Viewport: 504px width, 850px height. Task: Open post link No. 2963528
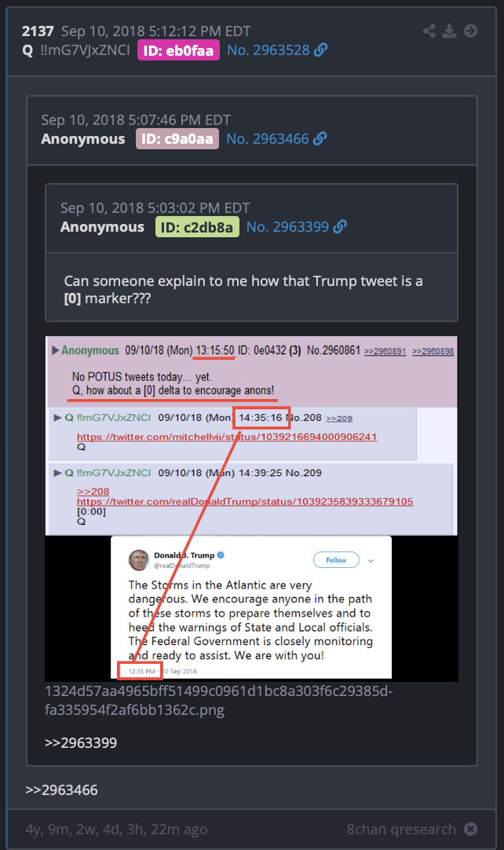pos(268,49)
